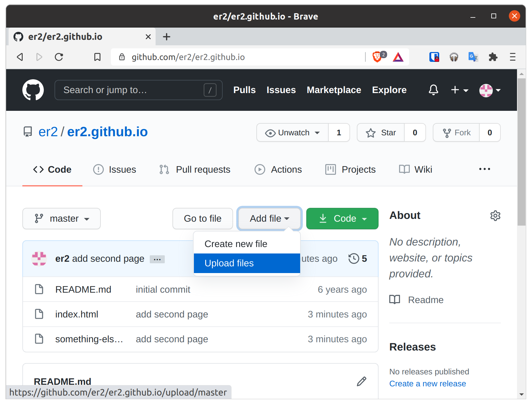Open the extensions puzzle menu
The image size is (532, 405).
(493, 57)
